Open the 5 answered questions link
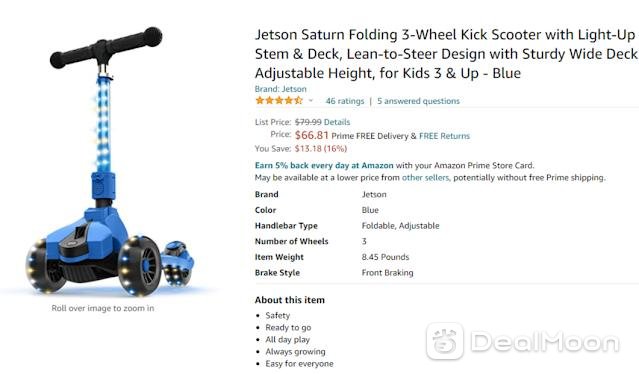639x374 pixels. pyautogui.click(x=418, y=101)
